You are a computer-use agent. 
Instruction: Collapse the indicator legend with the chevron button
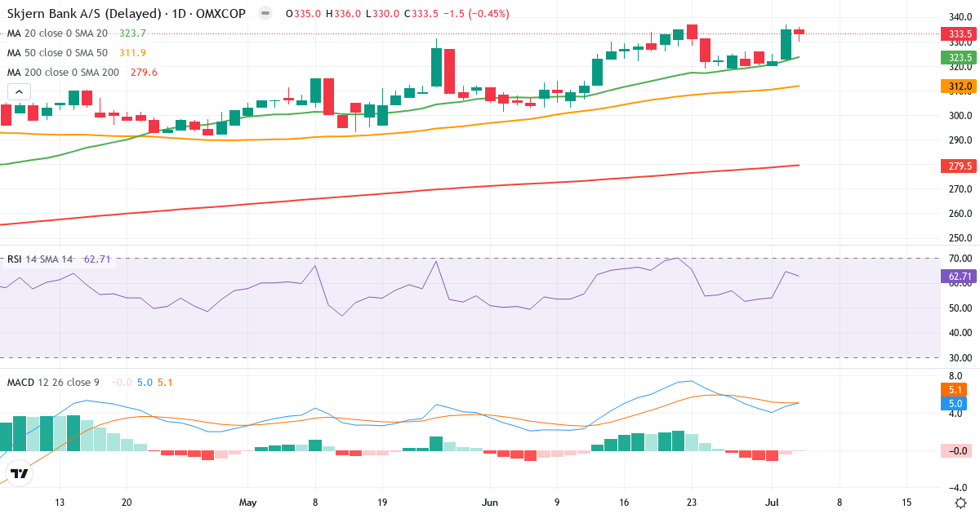(x=19, y=92)
